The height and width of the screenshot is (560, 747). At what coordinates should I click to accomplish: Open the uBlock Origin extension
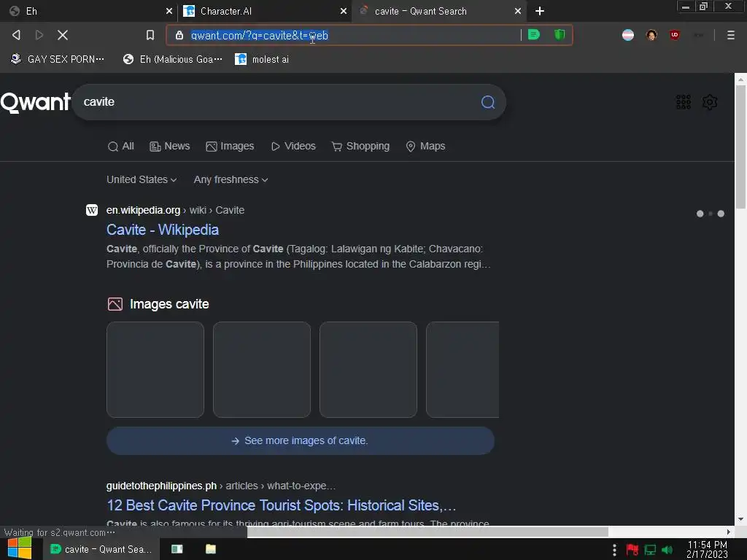coord(675,35)
